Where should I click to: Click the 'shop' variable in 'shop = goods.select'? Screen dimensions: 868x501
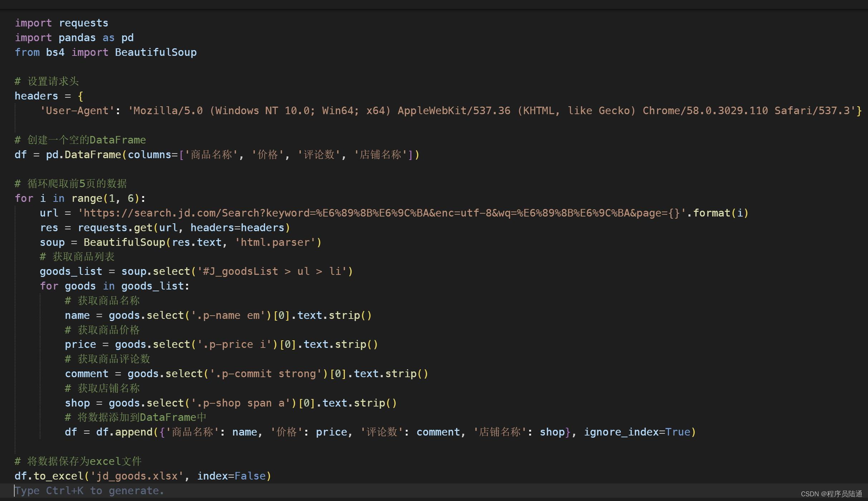(x=77, y=403)
